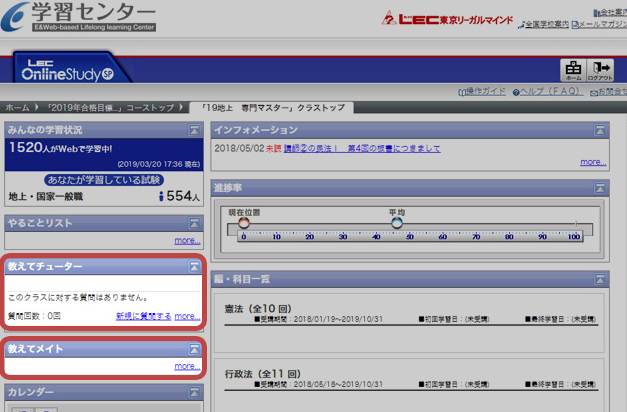Open the 憲法（全10回） subject
This screenshot has height=412, width=627.
(x=258, y=309)
